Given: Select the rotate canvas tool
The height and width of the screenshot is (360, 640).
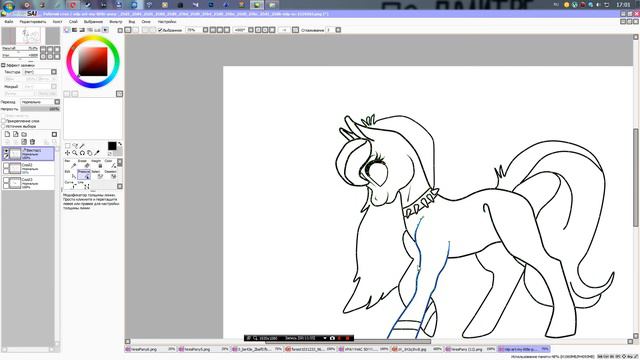Looking at the screenshot, I should 82,153.
